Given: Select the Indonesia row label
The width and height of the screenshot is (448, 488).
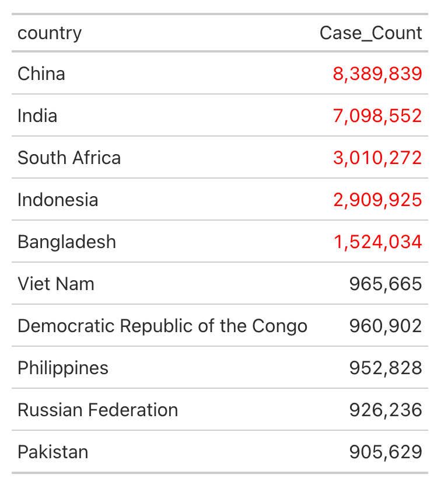Looking at the screenshot, I should [58, 200].
